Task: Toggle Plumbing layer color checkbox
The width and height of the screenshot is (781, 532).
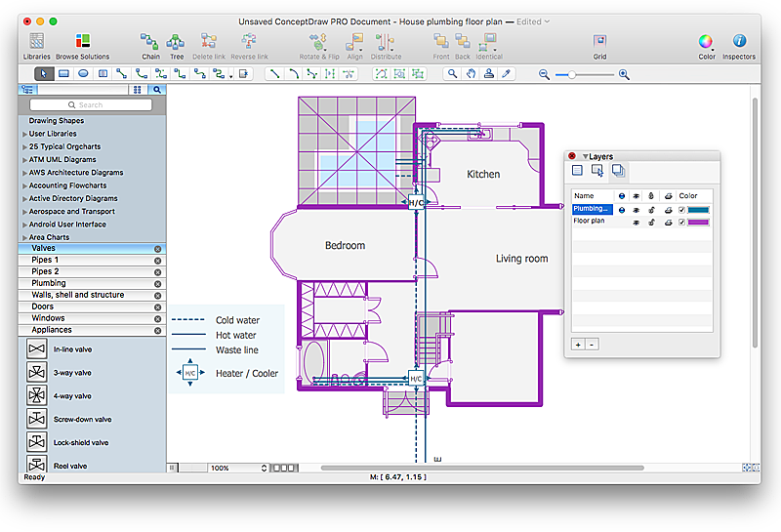Action: coord(681,209)
